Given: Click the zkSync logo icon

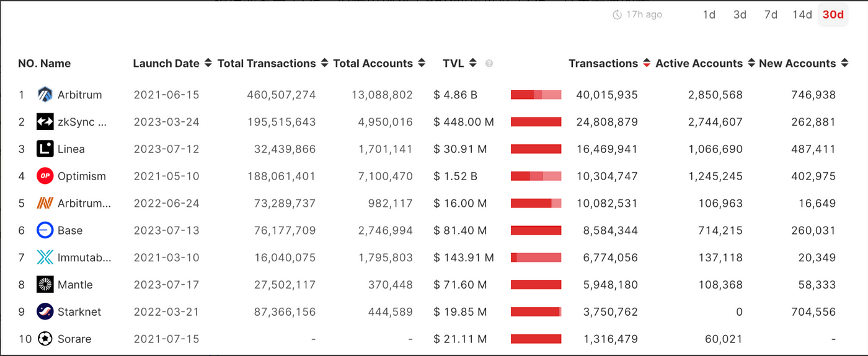Looking at the screenshot, I should click(x=45, y=122).
